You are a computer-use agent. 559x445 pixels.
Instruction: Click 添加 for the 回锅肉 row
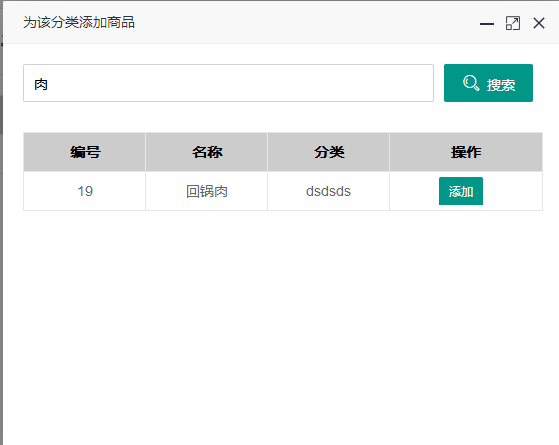pyautogui.click(x=461, y=191)
